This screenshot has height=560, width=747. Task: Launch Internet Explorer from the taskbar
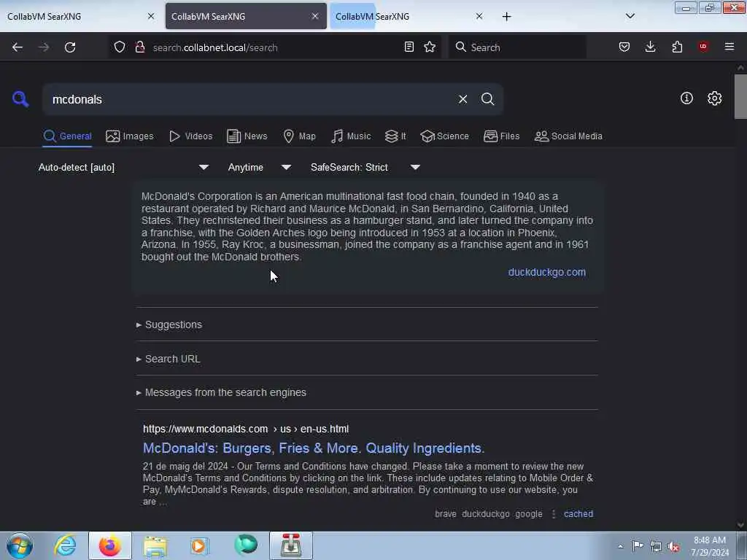coord(65,545)
